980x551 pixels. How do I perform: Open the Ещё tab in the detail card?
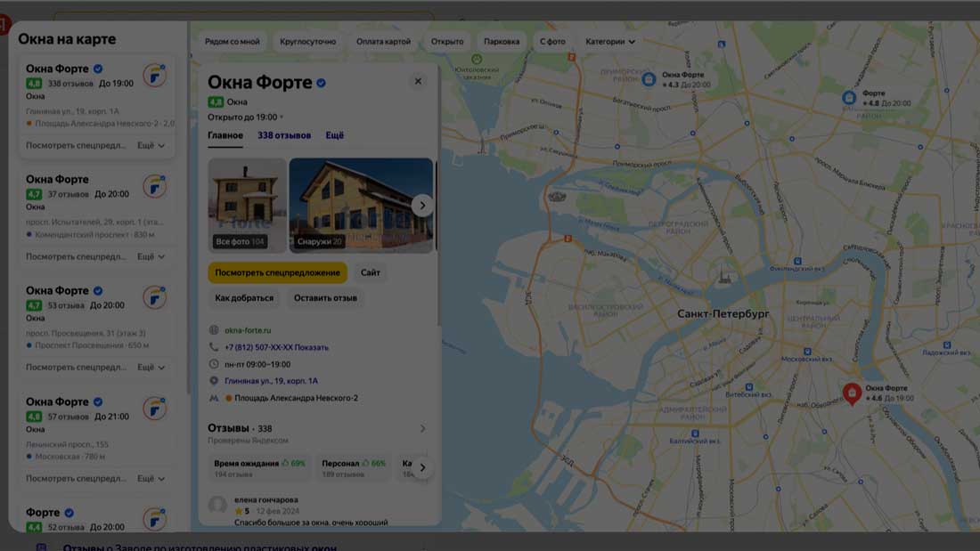pyautogui.click(x=334, y=135)
